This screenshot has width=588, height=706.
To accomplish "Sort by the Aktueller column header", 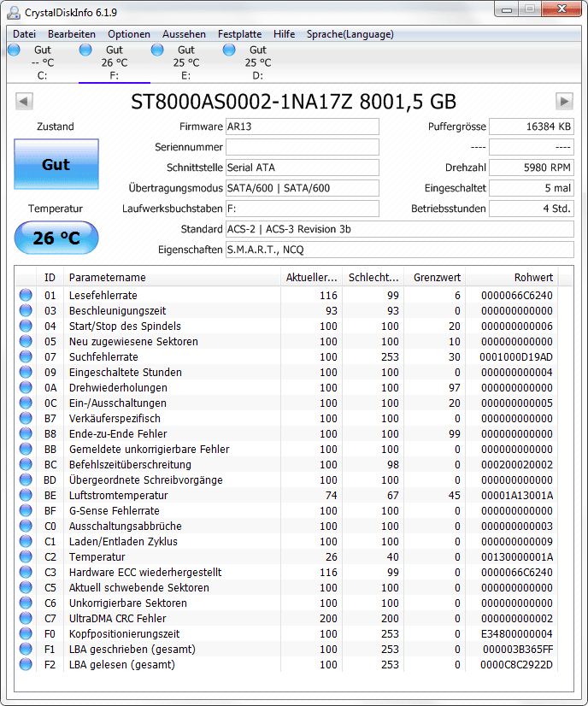I will [x=312, y=277].
